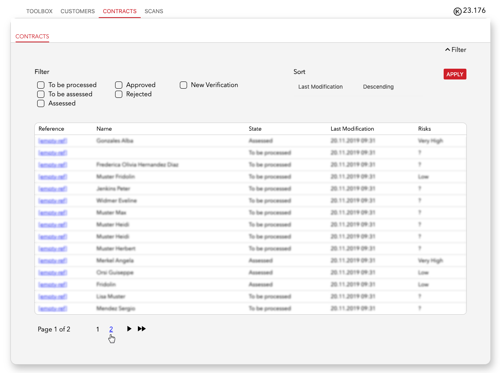Click the red Apply button
Image resolution: width=500 pixels, height=373 pixels.
pos(455,74)
